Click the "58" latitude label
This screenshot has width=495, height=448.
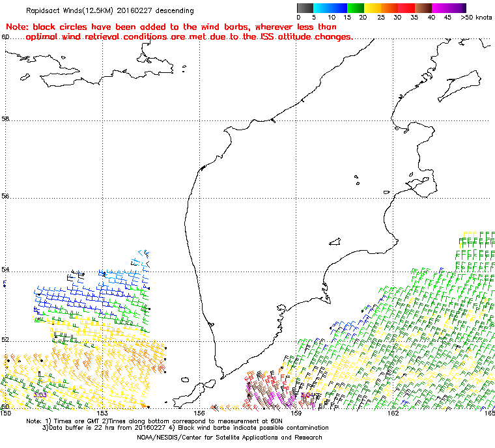click(5, 119)
